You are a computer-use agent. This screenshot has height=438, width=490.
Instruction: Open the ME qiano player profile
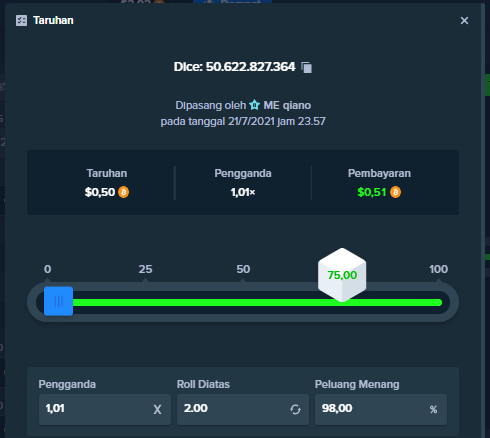[287, 105]
